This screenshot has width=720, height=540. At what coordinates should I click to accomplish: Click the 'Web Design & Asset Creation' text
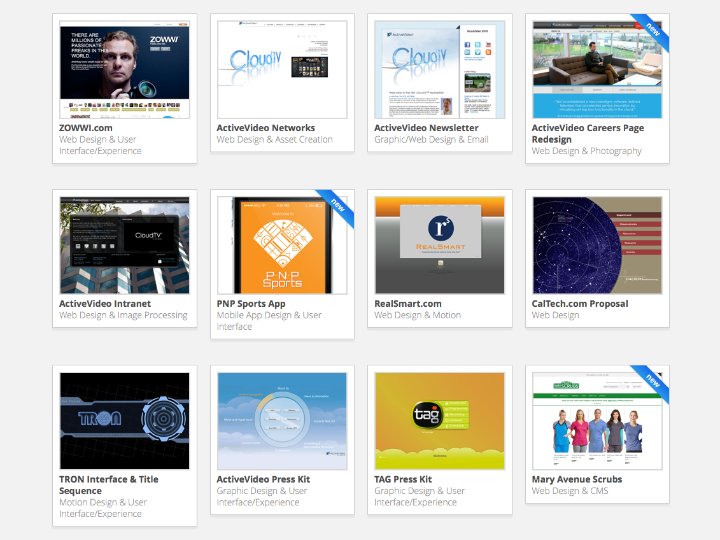pos(275,140)
